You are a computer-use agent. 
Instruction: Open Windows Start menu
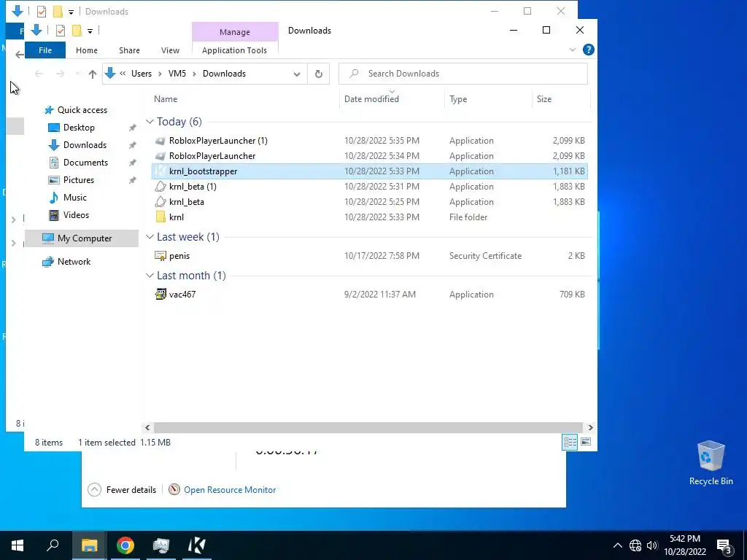click(x=18, y=545)
